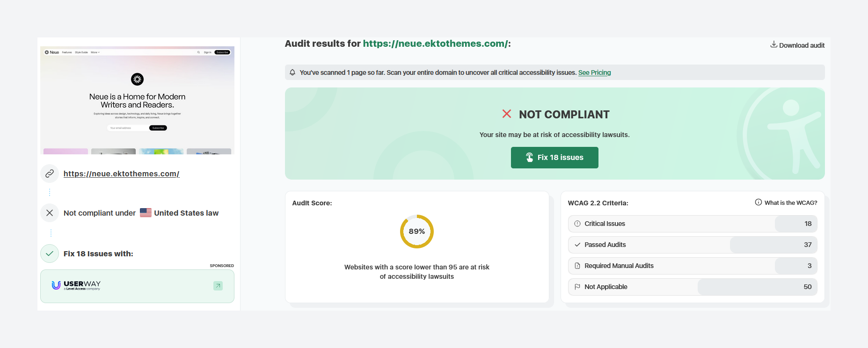Click the X not-compliant circle icon

coord(50,213)
